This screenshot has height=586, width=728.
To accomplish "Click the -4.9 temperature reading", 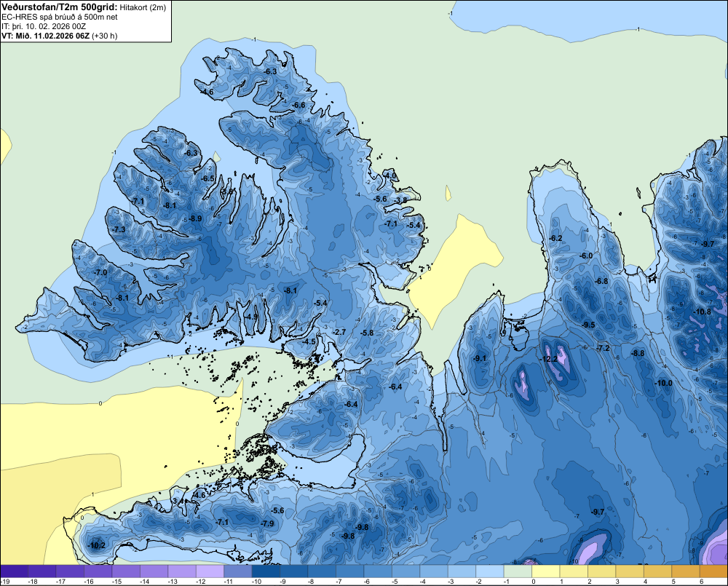I will coord(252,317).
